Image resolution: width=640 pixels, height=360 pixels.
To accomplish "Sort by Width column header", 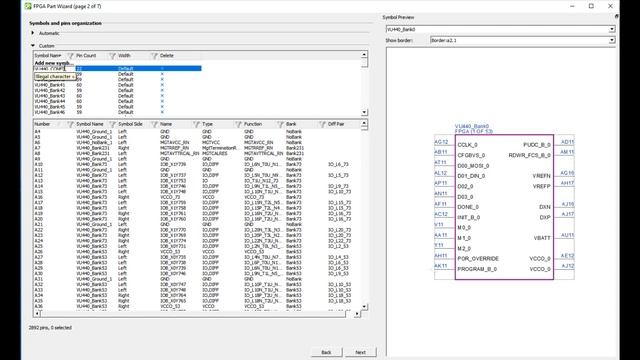I will 124,56.
